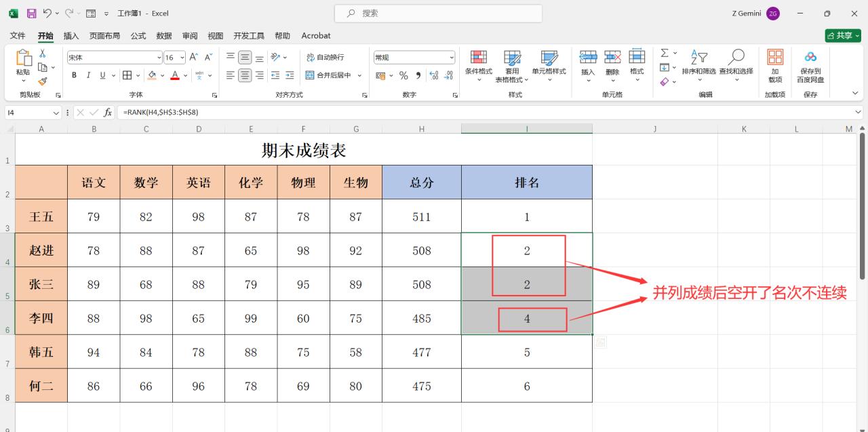The height and width of the screenshot is (432, 868).
Task: Toggle Bold formatting
Action: 74,75
